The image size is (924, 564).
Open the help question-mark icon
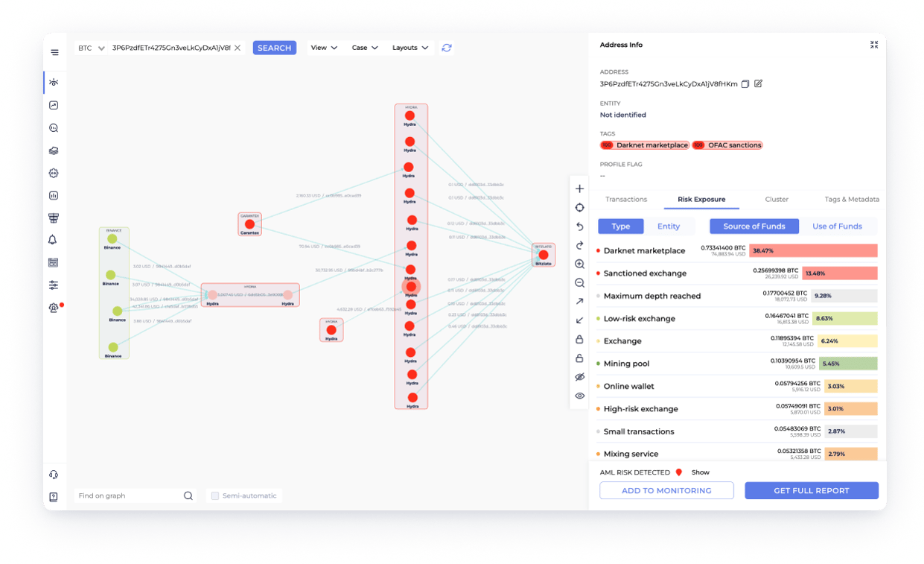click(54, 497)
